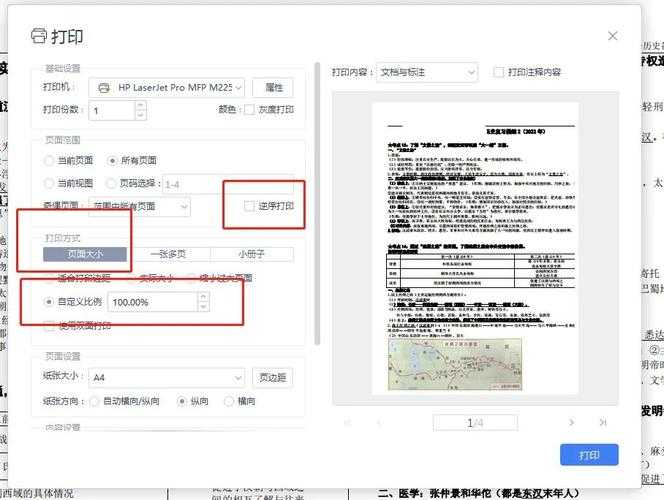Switch to 小册子 tab
The image size is (664, 500).
[x=252, y=254]
